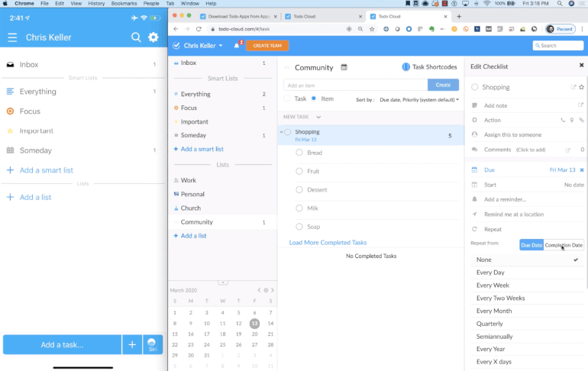Open Shopping name in the expanded editor icon
This screenshot has width=588, height=371.
[573, 87]
